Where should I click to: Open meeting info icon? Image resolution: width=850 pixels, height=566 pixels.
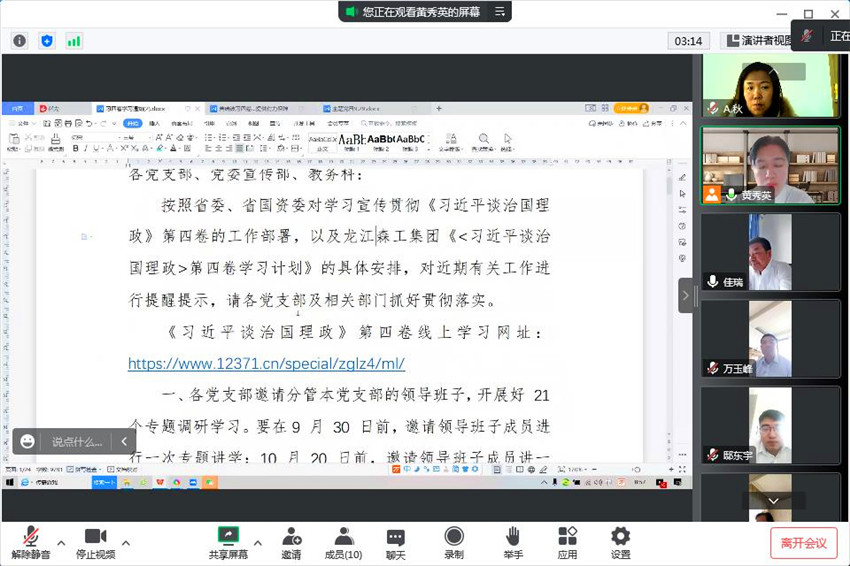point(20,41)
